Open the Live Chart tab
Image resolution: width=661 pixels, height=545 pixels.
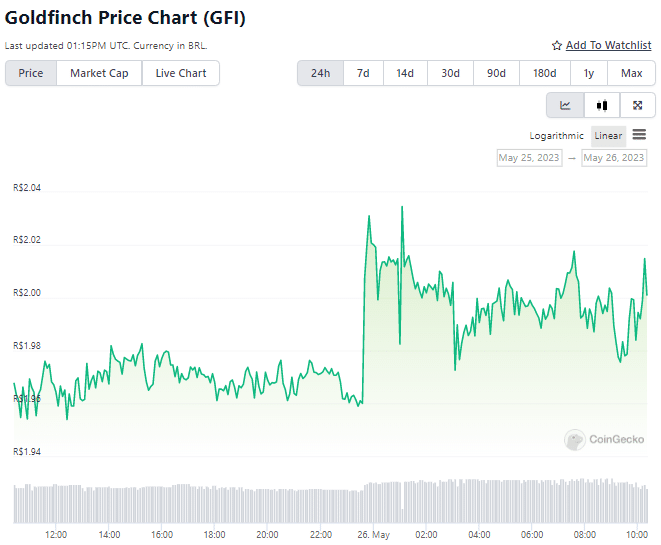pos(181,73)
